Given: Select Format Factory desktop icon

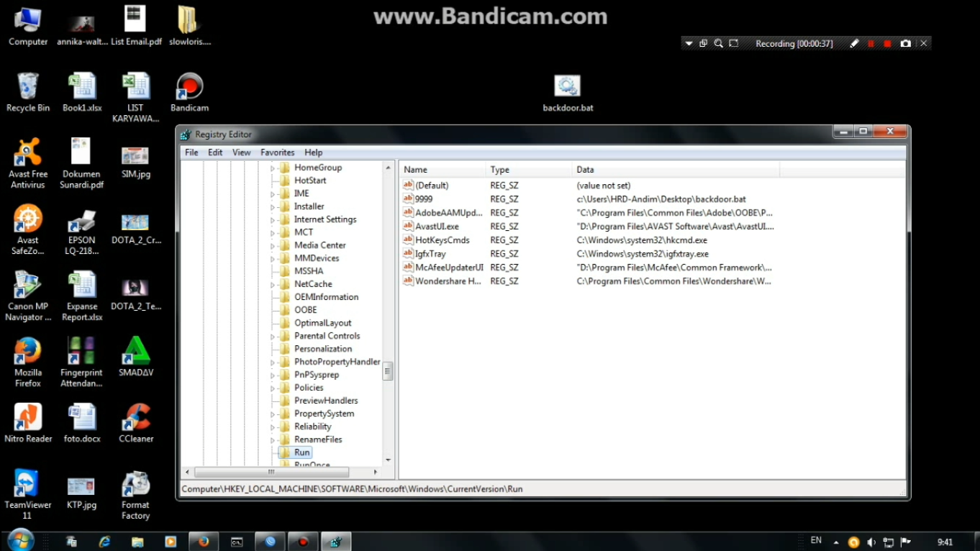Looking at the screenshot, I should (x=135, y=495).
